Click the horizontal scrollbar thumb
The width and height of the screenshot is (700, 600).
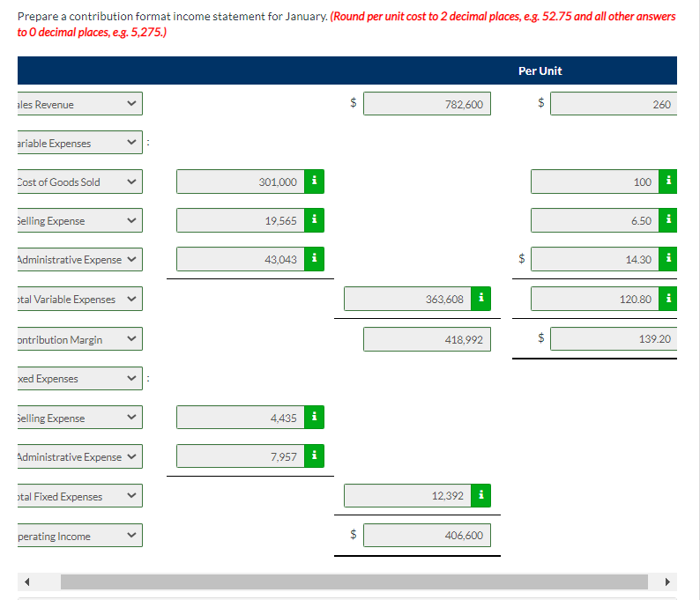pyautogui.click(x=354, y=581)
